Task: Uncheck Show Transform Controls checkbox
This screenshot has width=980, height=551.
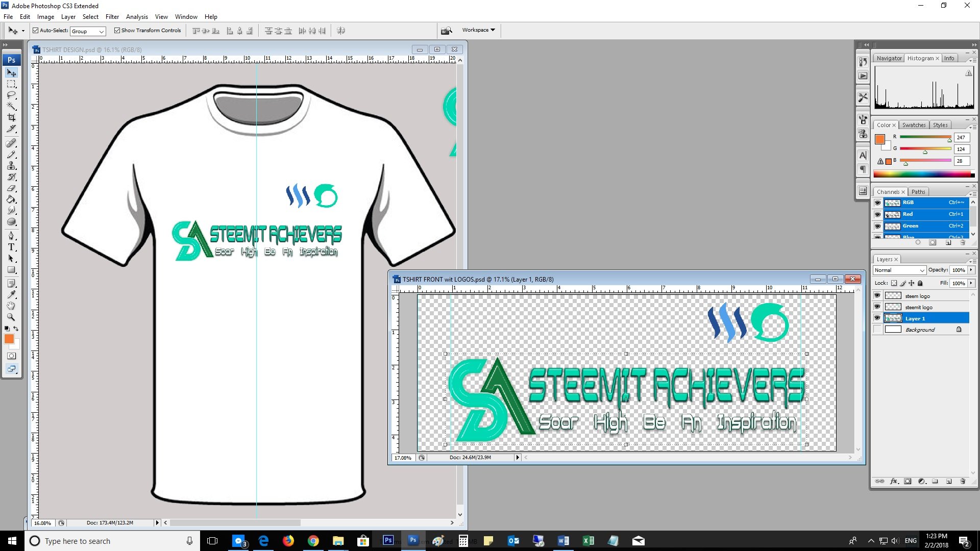Action: coord(117,31)
